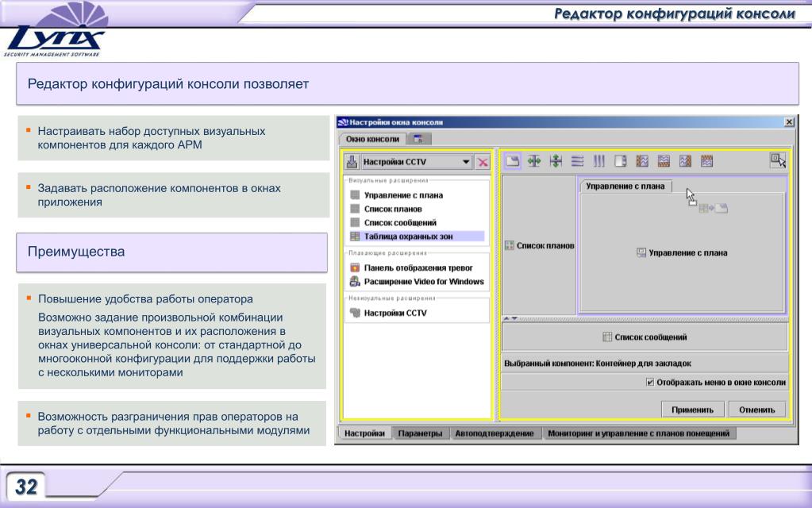This screenshot has height=508, width=812.
Task: Click the icon next to Список сообщений in layout
Action: pos(607,337)
